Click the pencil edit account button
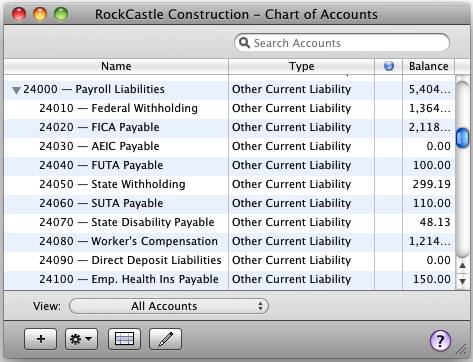473x362 pixels. click(x=165, y=339)
